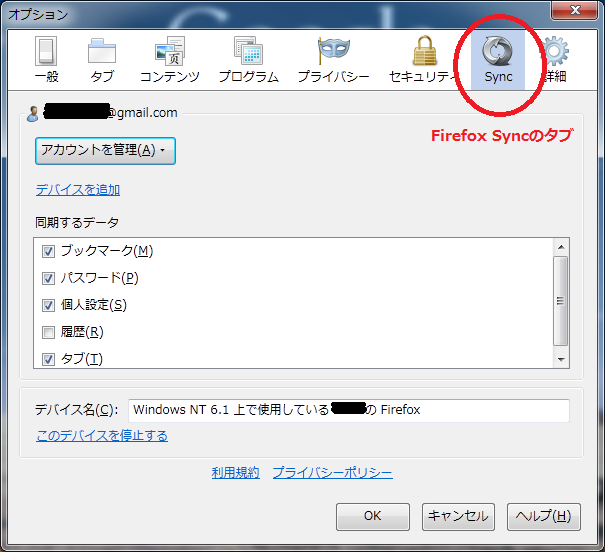Toggle the タブ(T) sync checkbox

(x=48, y=359)
